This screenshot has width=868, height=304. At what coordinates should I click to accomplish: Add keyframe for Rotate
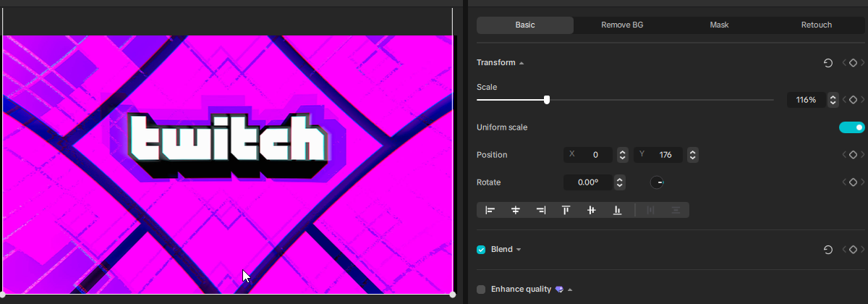[853, 182]
